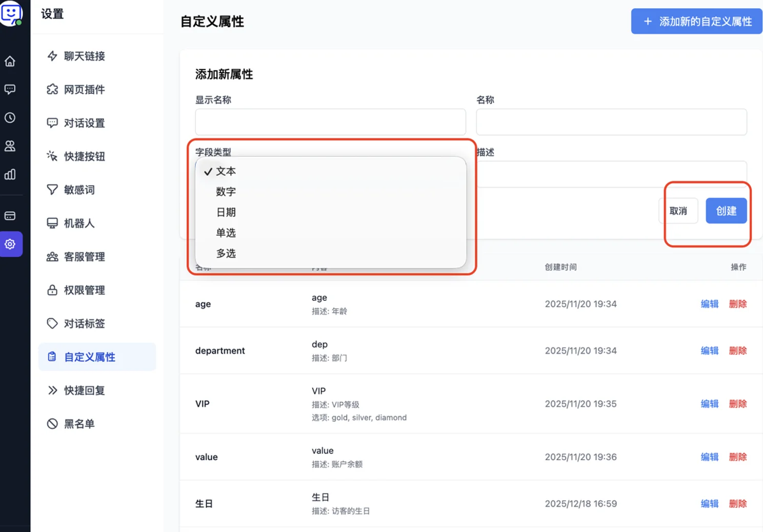
Task: Click the chat bubble icon in the left rail
Action: [x=10, y=89]
